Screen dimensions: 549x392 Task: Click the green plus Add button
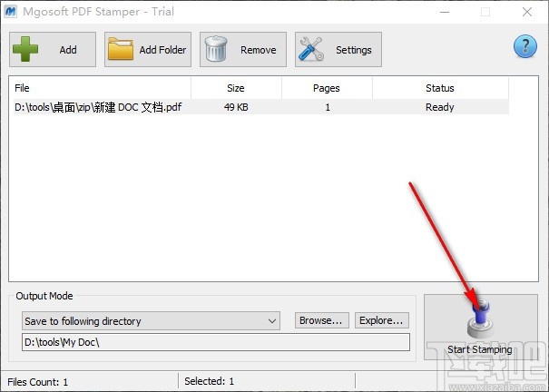click(53, 49)
